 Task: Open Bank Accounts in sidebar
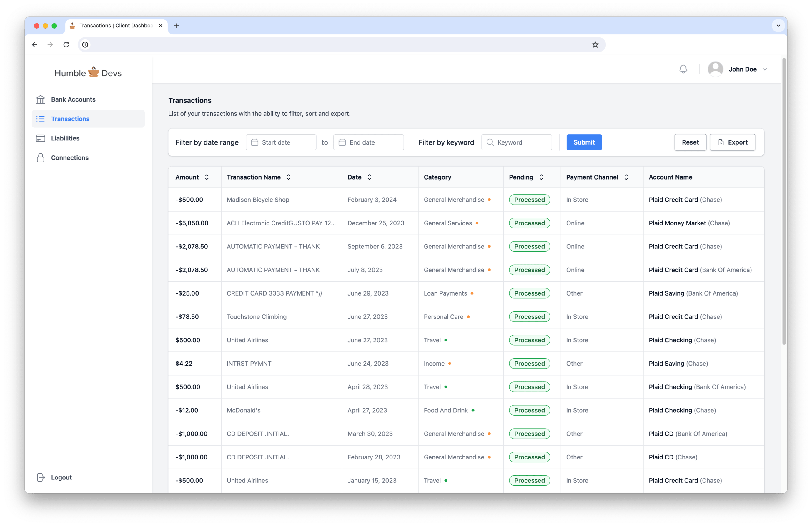(x=88, y=99)
